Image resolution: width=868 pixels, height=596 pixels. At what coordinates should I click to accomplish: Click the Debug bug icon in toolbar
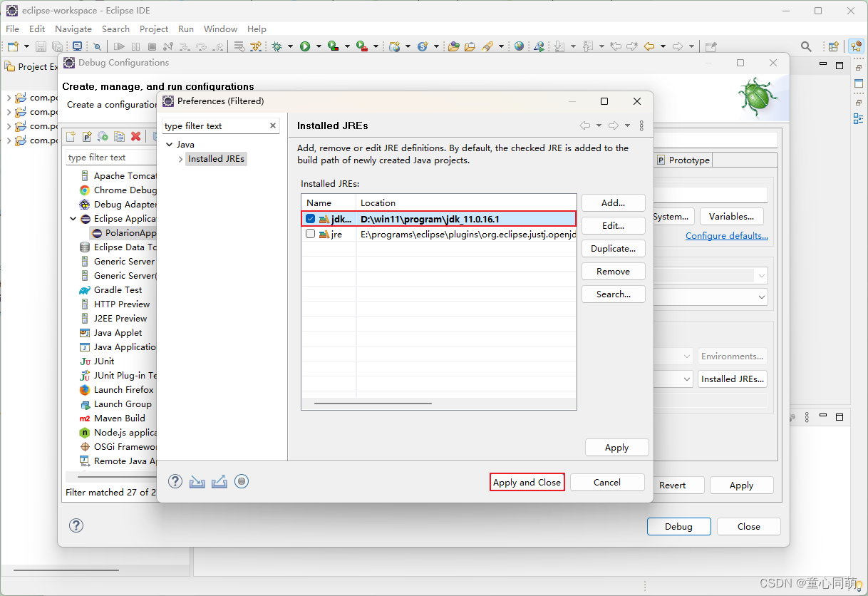coord(277,46)
